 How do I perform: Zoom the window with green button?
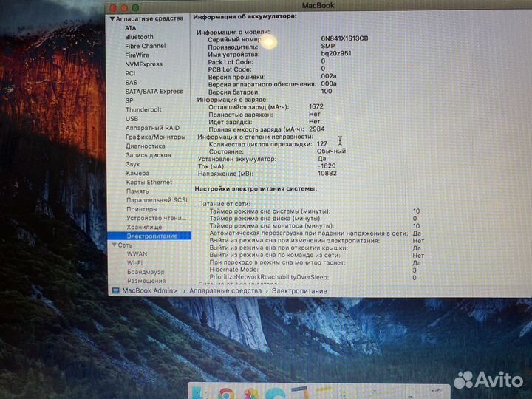coord(135,8)
